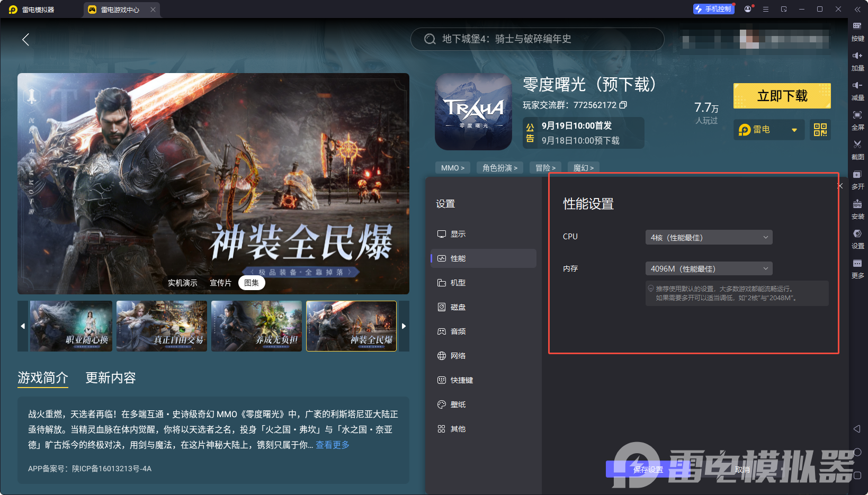Viewport: 868px width, 495px height.
Task: Take a screenshot using the 截图 icon
Action: [858, 149]
